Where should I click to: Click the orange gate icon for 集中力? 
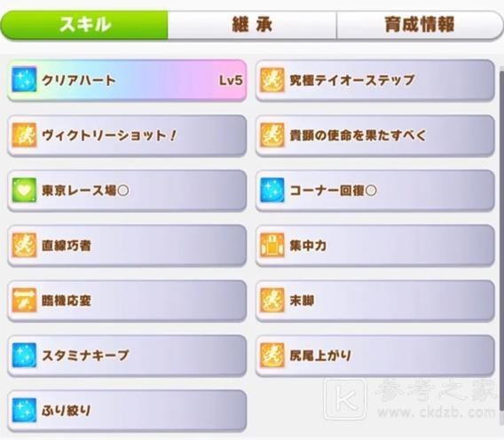point(272,245)
